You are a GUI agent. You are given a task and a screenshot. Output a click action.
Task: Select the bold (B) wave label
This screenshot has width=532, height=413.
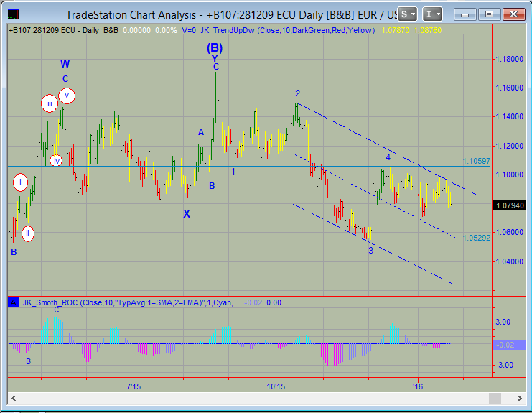pos(215,48)
